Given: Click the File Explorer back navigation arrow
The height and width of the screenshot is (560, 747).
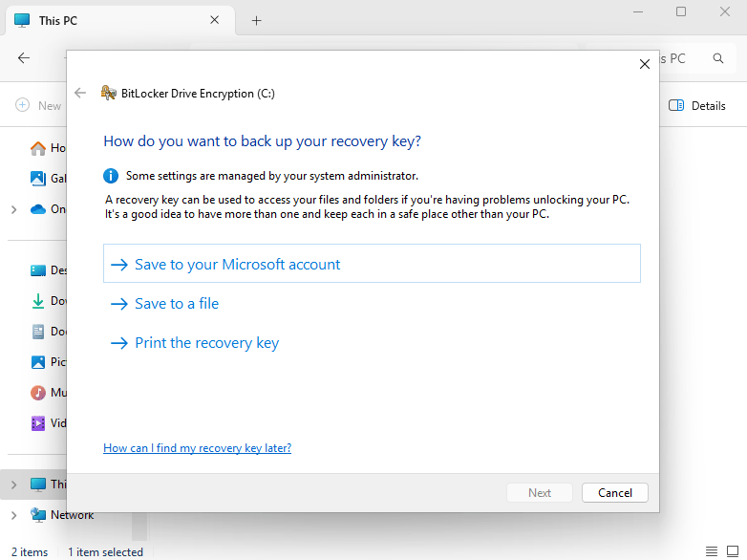Looking at the screenshot, I should pos(24,58).
